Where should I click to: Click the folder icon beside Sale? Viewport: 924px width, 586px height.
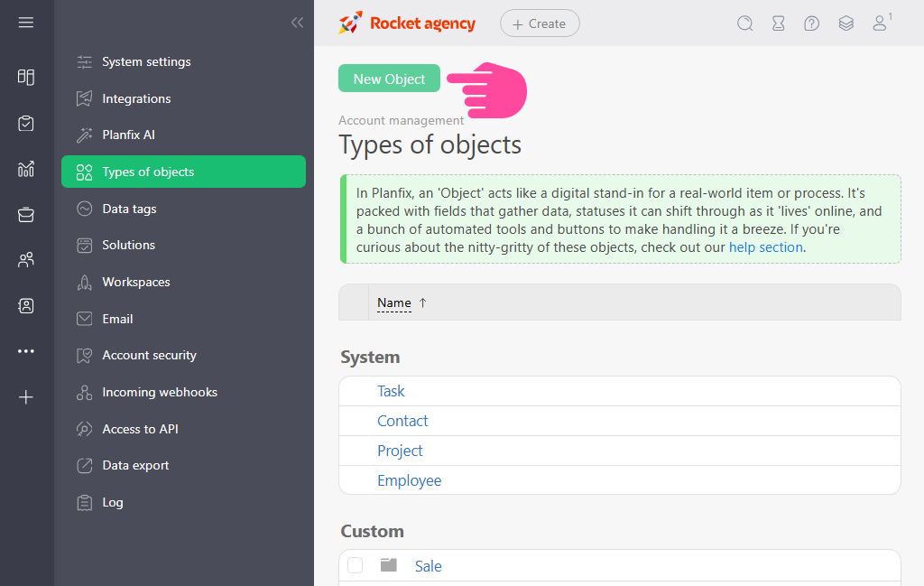[388, 565]
